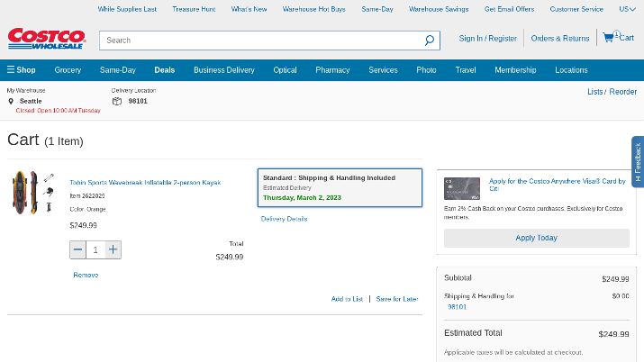
Task: Select the Standard shipping option box
Action: click(x=340, y=187)
